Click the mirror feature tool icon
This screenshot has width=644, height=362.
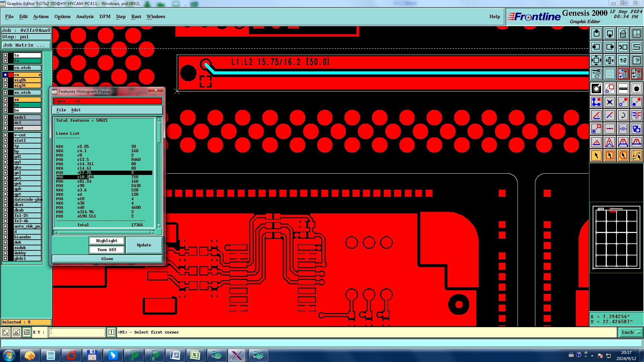[636, 115]
